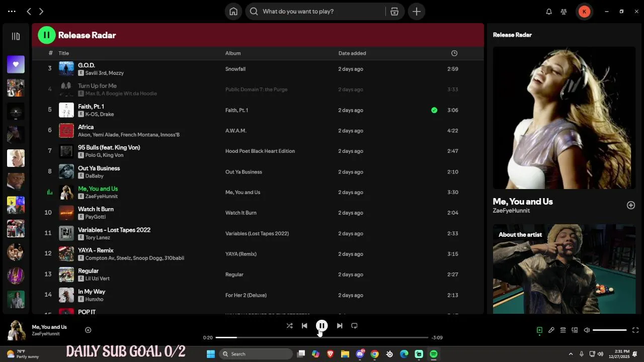Adjust the Spotify volume slider
This screenshot has width=644, height=362.
pyautogui.click(x=610, y=330)
